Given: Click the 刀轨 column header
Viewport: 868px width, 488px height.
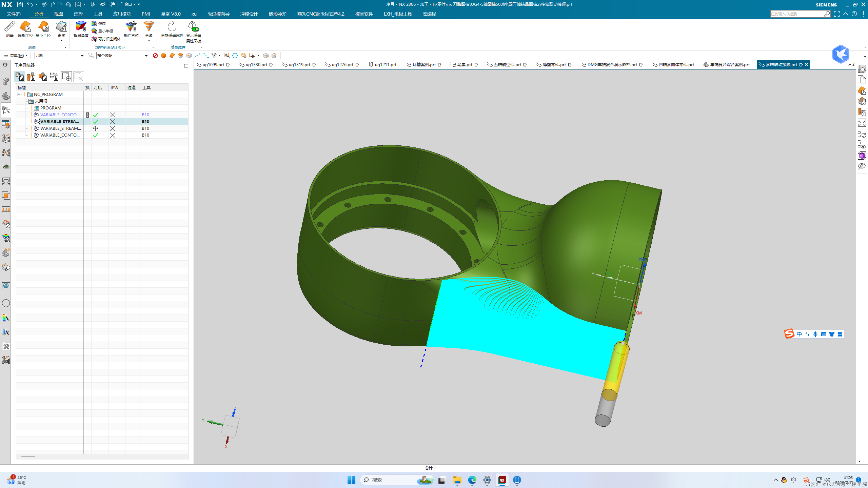Looking at the screenshot, I should tap(99, 87).
